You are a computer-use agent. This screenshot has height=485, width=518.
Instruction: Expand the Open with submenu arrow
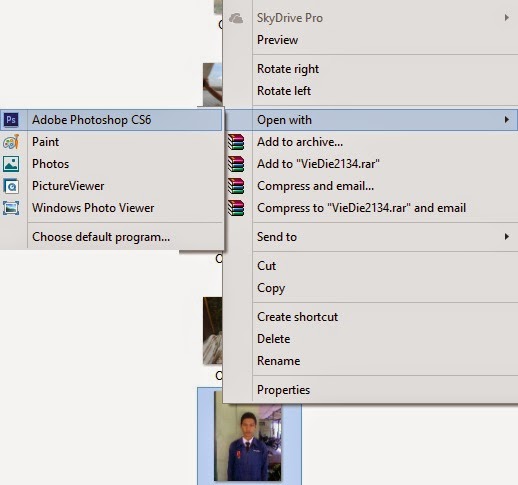coord(507,120)
